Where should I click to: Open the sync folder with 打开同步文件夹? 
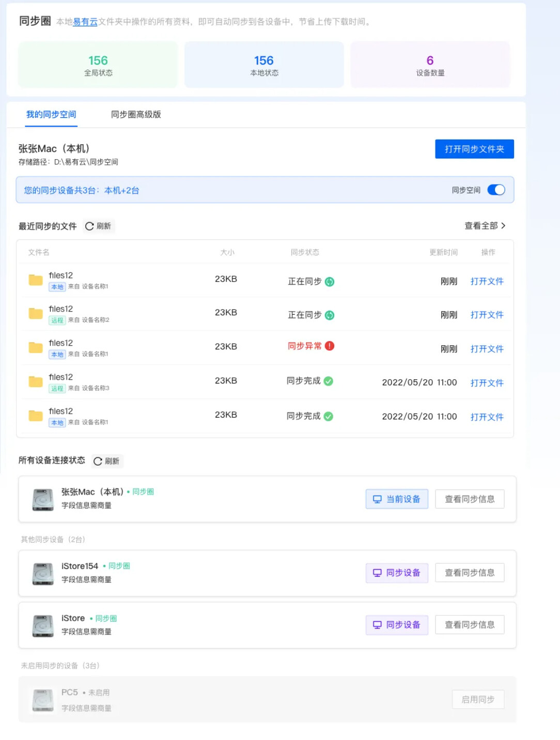point(474,149)
